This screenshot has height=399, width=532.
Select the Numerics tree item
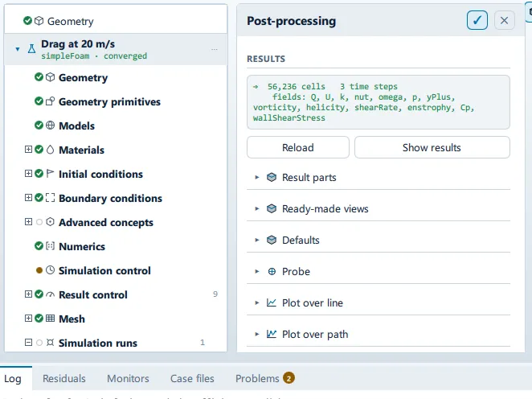(x=116, y=246)
